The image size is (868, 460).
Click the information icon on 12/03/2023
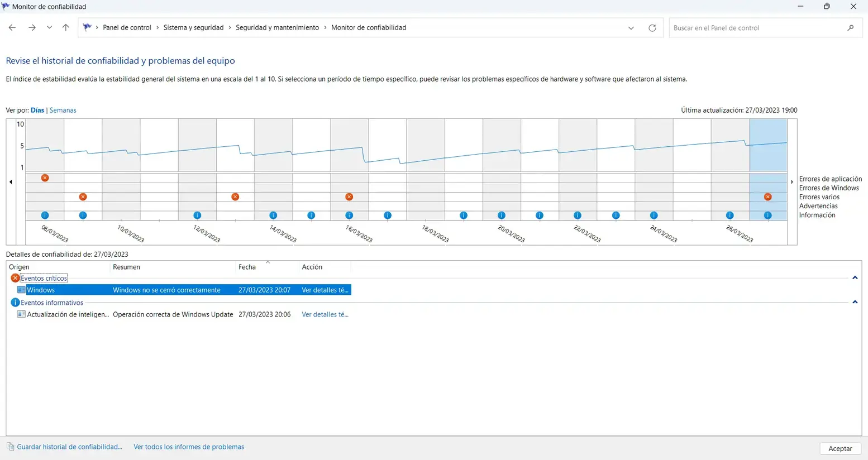pyautogui.click(x=197, y=215)
